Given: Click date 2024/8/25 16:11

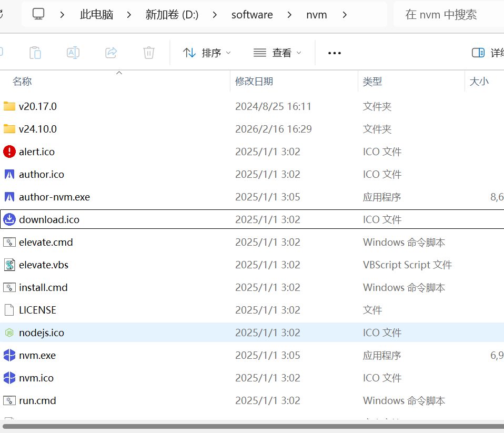Looking at the screenshot, I should pos(273,106).
